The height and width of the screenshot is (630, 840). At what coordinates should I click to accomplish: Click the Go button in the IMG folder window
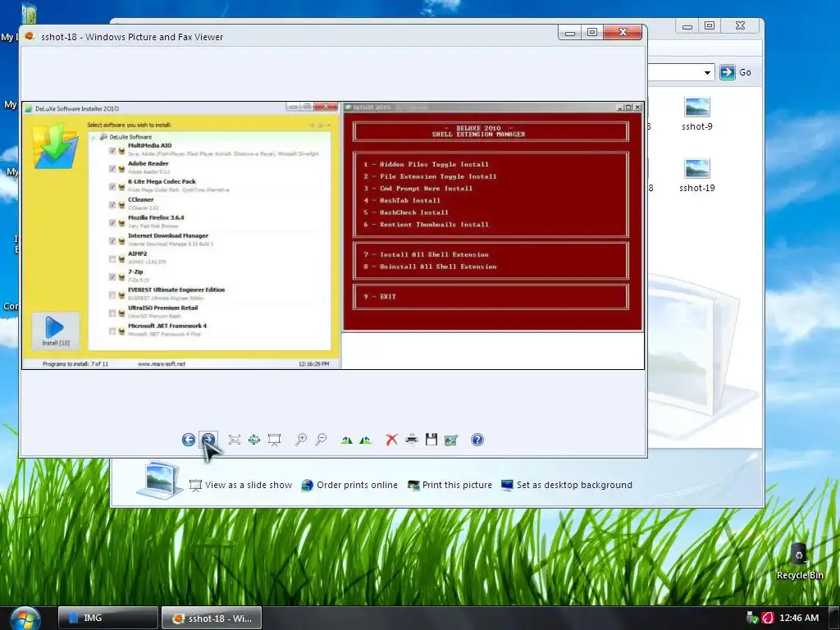736,72
